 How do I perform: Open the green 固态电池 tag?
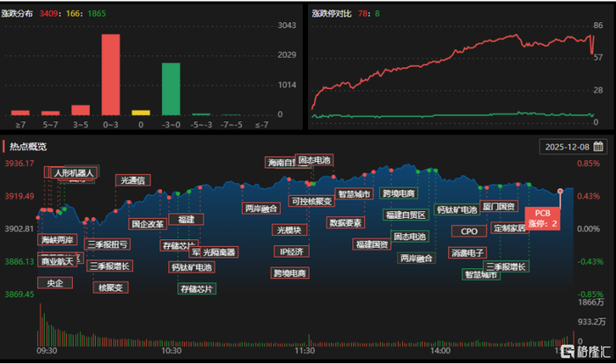(x=410, y=237)
